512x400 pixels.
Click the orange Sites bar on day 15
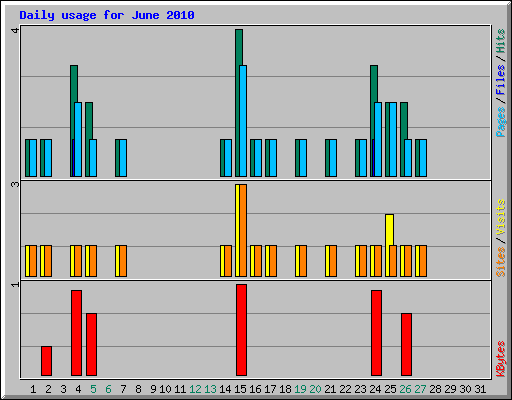(243, 230)
